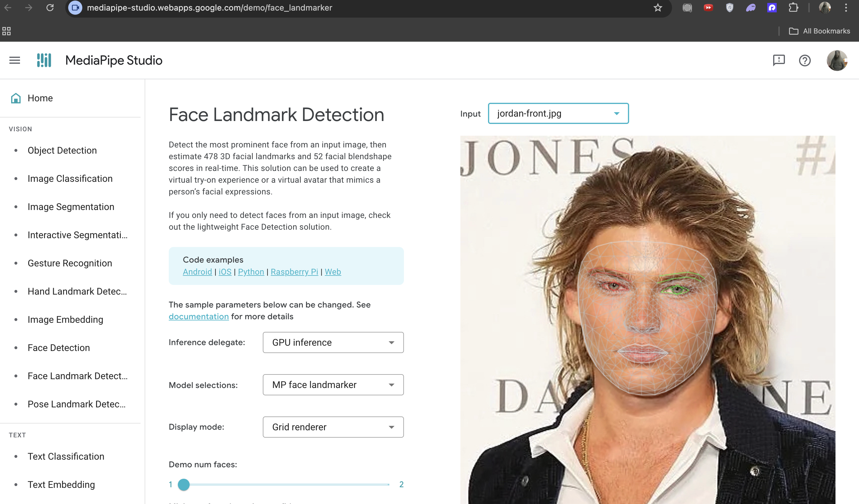Expand the Inference delegate dropdown
The width and height of the screenshot is (859, 504).
[x=333, y=342]
